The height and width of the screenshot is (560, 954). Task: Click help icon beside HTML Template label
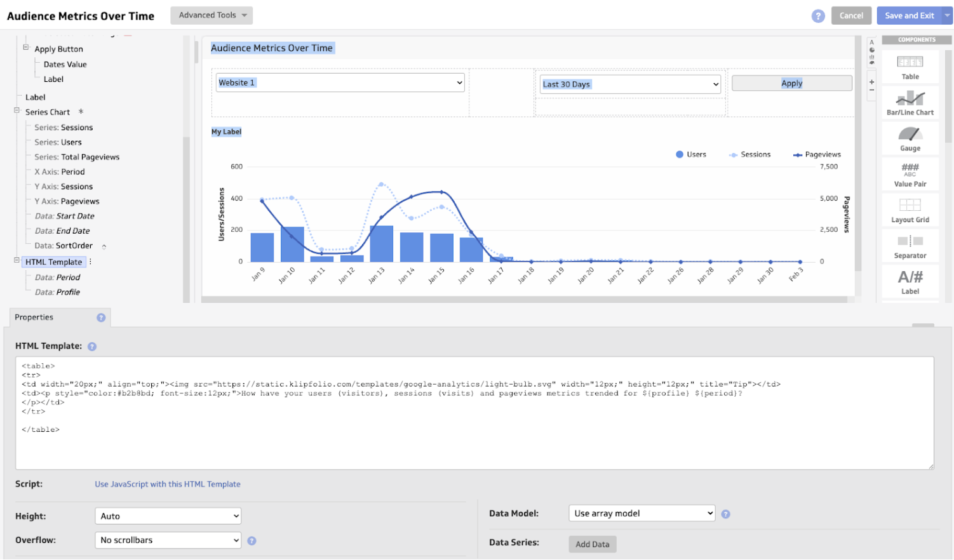coord(92,347)
